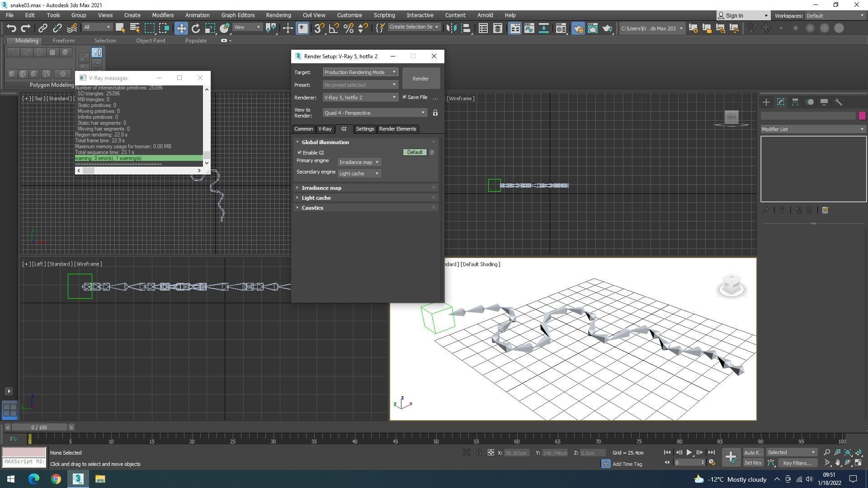This screenshot has width=868, height=488.
Task: Select the Select and Link tool
Action: pos(43,28)
